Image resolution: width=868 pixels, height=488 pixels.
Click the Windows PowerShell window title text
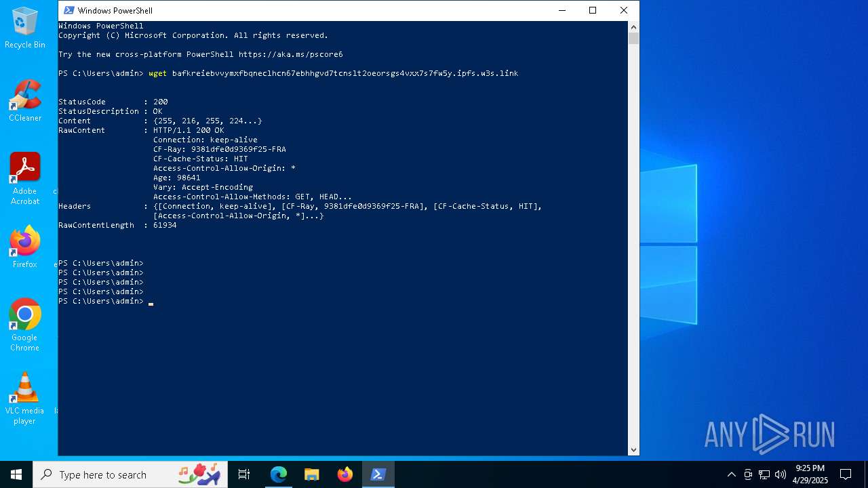tap(115, 10)
